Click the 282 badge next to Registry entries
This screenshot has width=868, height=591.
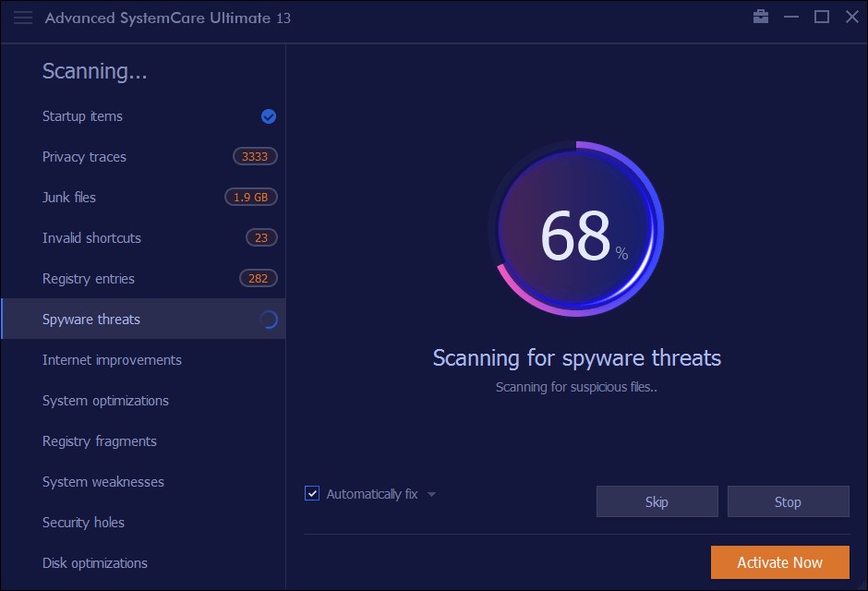coord(258,278)
